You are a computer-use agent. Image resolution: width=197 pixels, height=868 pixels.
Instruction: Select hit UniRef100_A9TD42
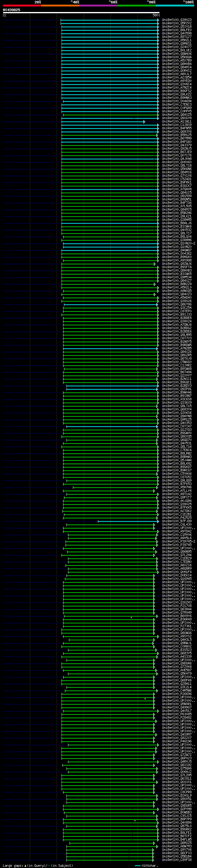point(177,531)
